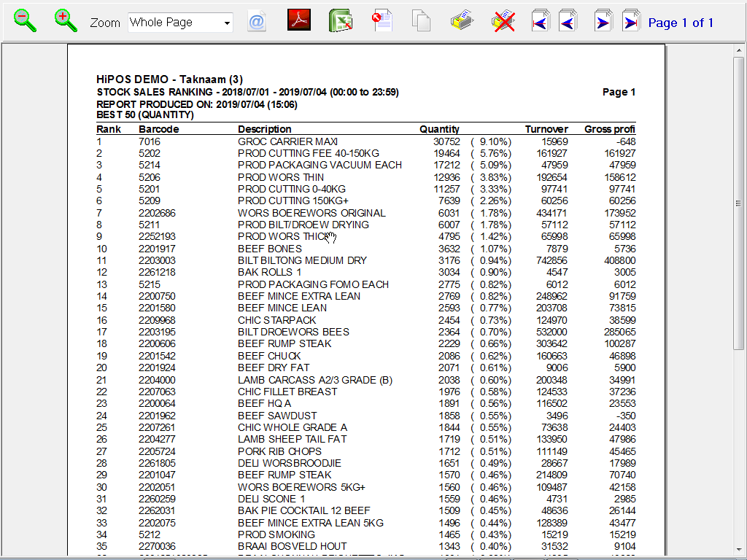Screen dimensions: 747x560
Task: Go to the first page of the report
Action: coord(541,21)
